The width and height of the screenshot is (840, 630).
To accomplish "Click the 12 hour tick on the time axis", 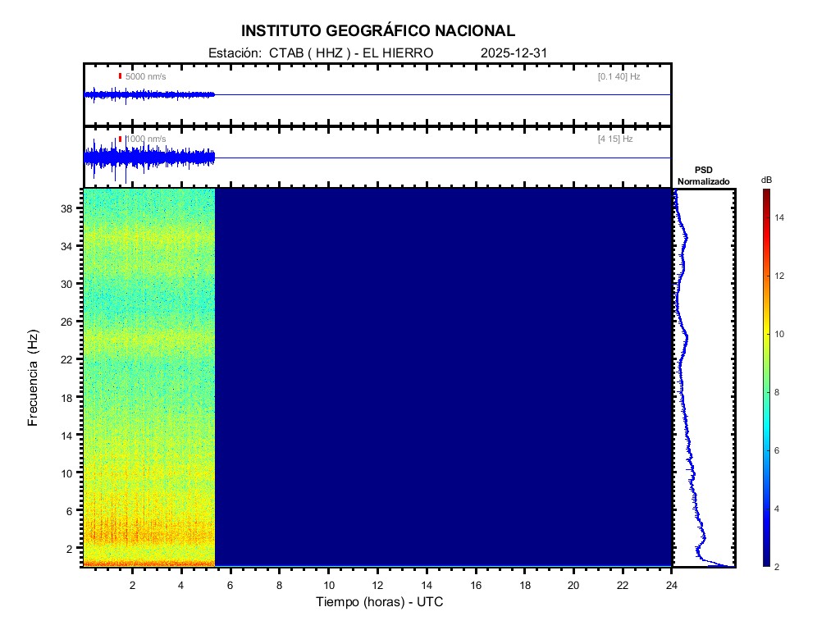I will point(377,585).
